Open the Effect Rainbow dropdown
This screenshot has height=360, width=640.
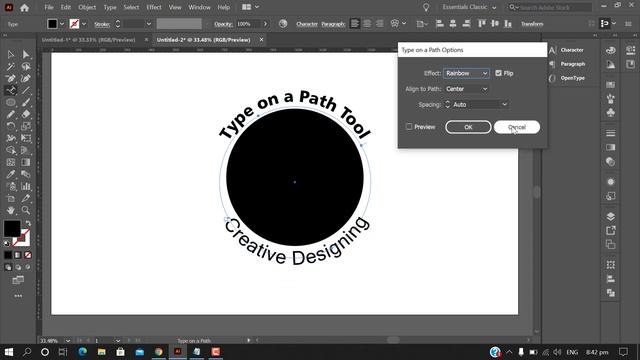(466, 73)
